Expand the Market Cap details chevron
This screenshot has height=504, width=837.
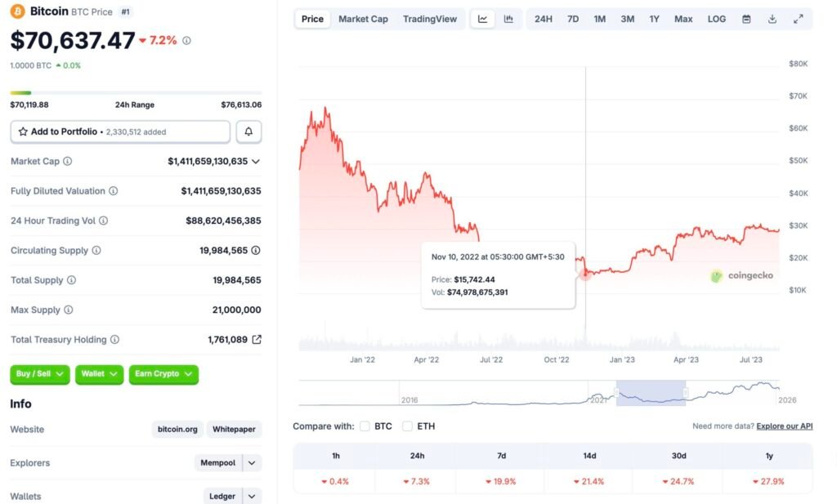[256, 162]
